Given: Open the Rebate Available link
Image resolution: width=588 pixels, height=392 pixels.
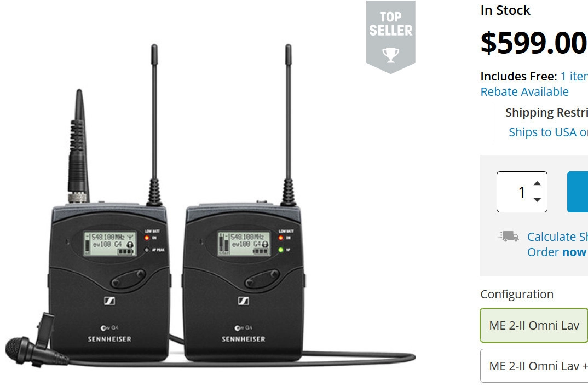Looking at the screenshot, I should coord(524,91).
